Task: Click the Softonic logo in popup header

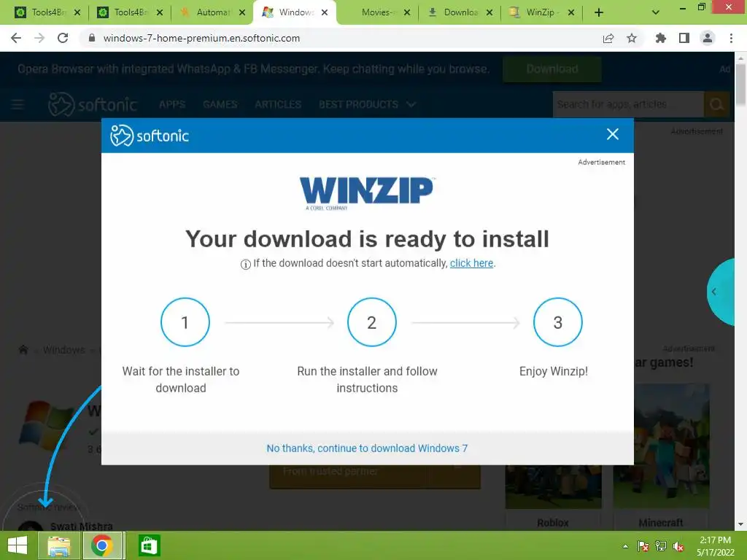Action: [150, 136]
